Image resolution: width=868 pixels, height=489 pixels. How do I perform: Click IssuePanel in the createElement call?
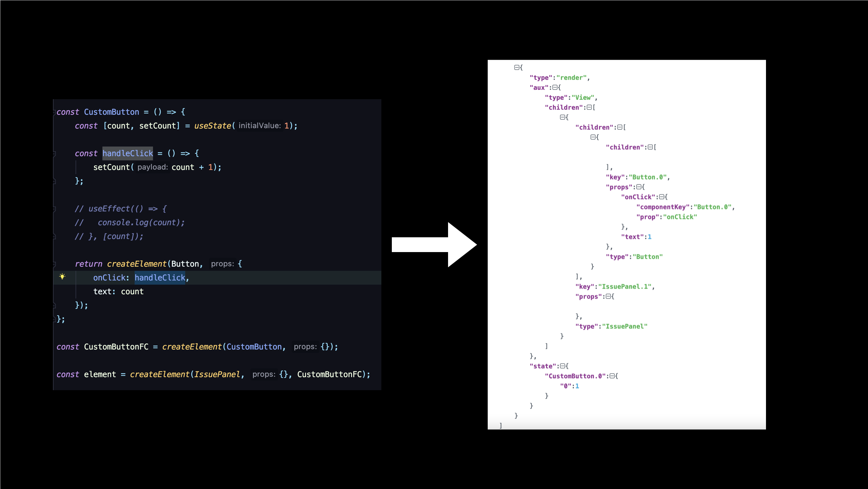pyautogui.click(x=217, y=374)
